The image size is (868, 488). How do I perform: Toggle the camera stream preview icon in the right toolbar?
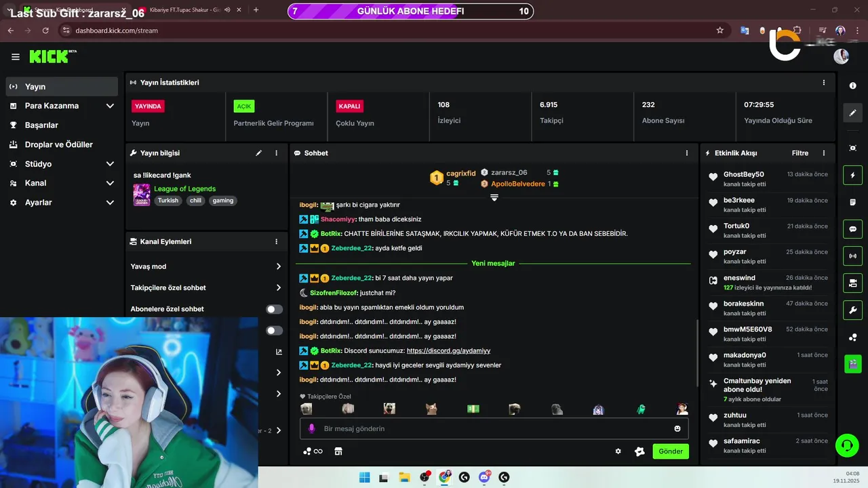point(852,283)
